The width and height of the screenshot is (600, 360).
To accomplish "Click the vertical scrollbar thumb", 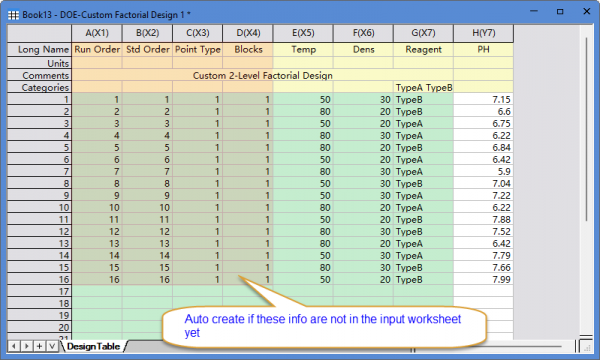I will (x=586, y=129).
